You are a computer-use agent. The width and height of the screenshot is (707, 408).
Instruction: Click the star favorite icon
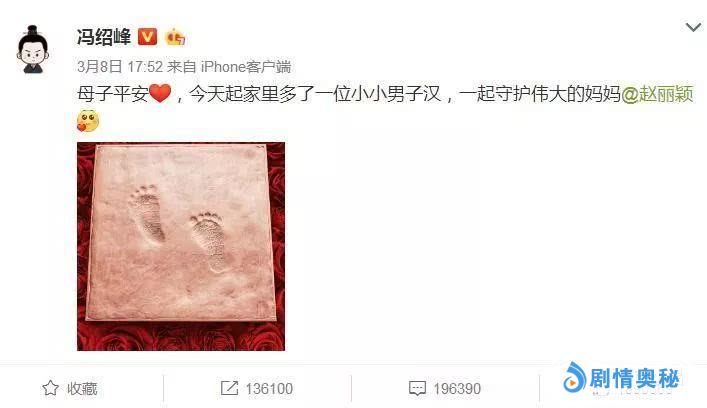(50, 388)
